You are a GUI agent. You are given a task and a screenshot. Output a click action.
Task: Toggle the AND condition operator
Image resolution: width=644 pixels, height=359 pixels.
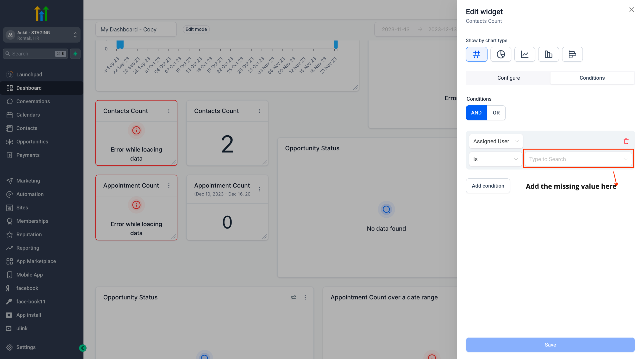tap(476, 113)
